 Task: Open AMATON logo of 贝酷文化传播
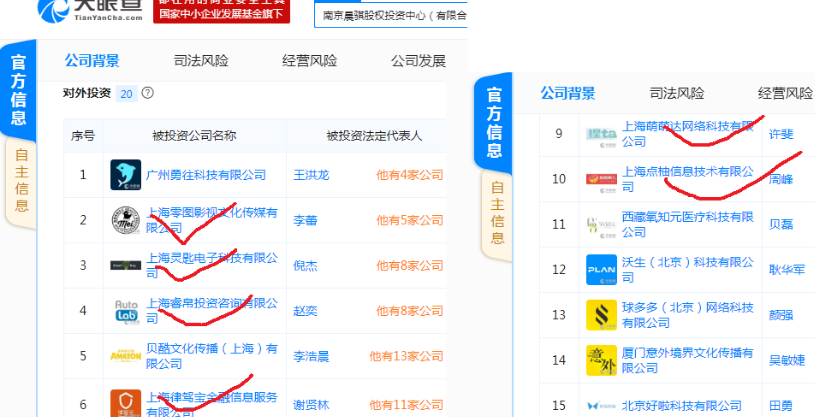tap(126, 356)
